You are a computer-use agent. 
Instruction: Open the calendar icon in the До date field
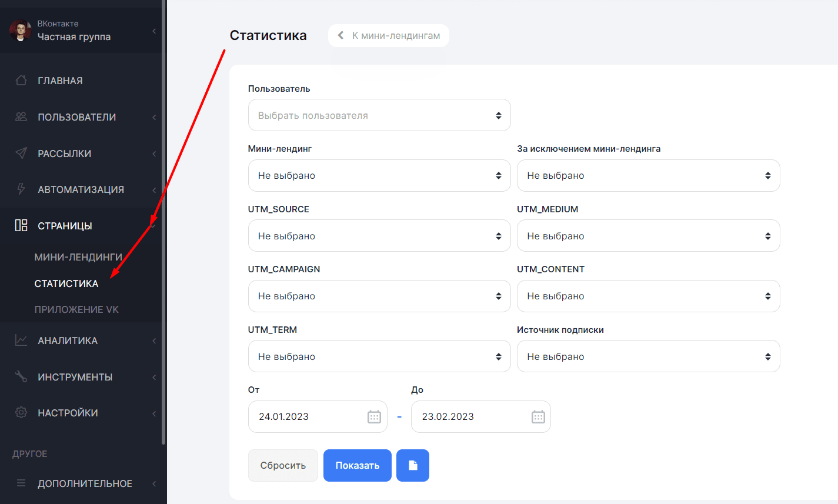coord(538,417)
